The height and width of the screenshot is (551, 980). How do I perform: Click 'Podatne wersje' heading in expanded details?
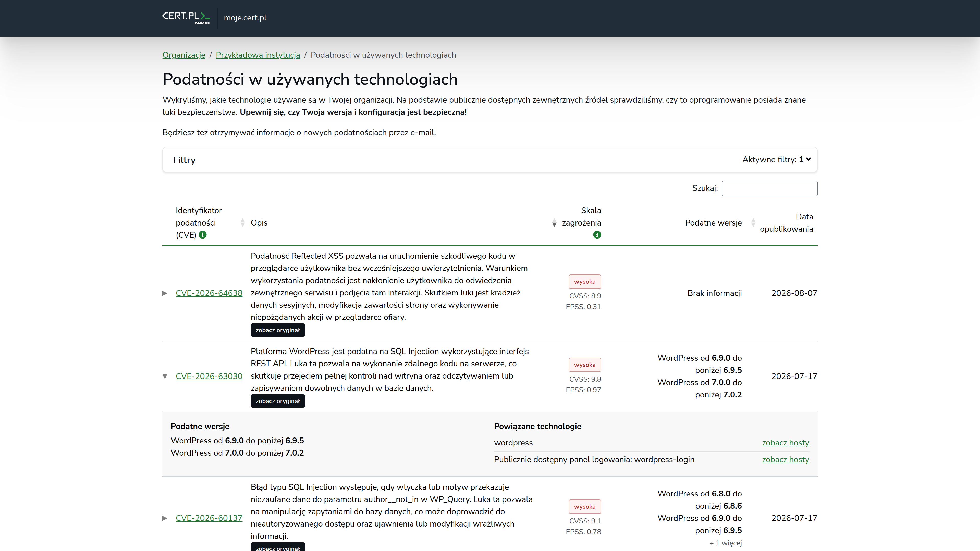point(200,426)
